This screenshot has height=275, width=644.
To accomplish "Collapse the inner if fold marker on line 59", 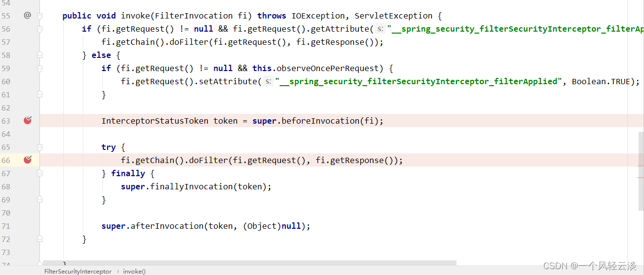I will click(x=40, y=69).
